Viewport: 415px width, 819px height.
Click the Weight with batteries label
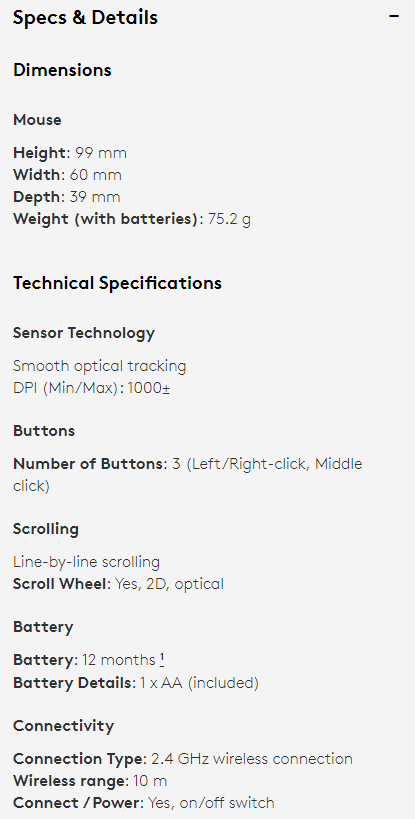(x=106, y=219)
